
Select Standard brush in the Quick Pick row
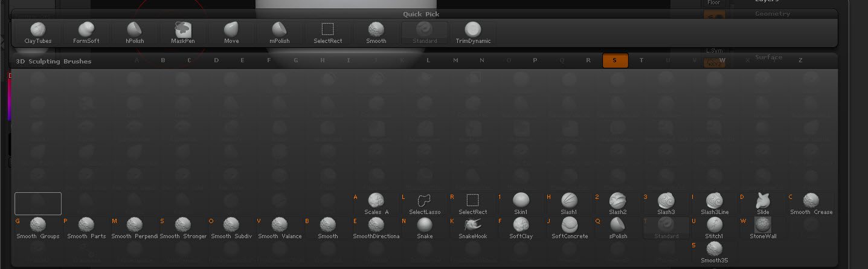(x=425, y=33)
